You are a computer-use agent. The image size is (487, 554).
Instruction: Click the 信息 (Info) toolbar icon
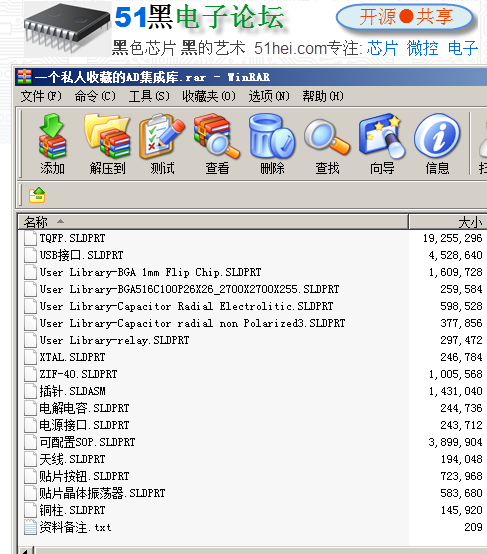tap(437, 143)
